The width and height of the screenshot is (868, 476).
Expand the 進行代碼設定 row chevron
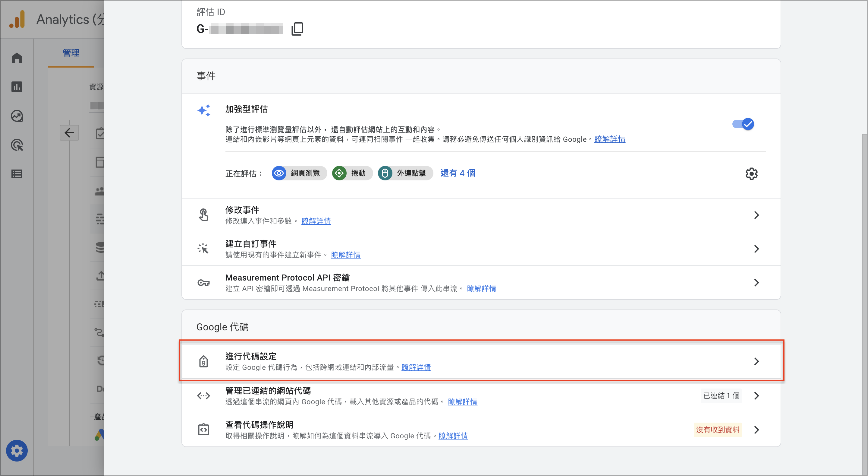756,361
